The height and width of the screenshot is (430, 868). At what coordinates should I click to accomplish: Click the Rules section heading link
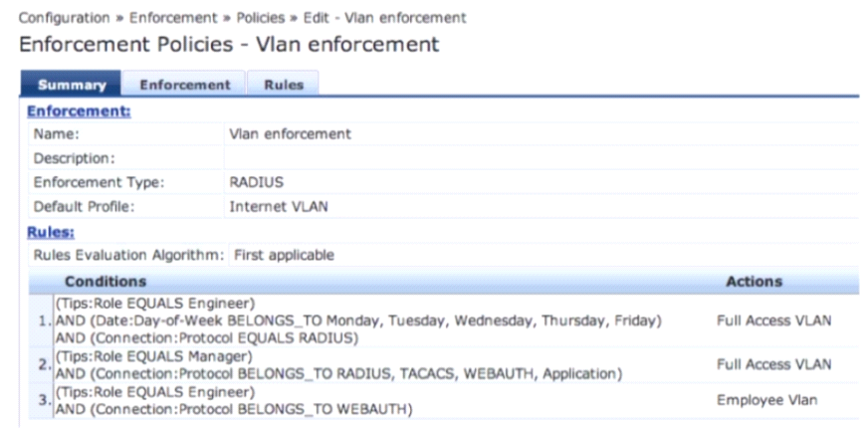(50, 232)
